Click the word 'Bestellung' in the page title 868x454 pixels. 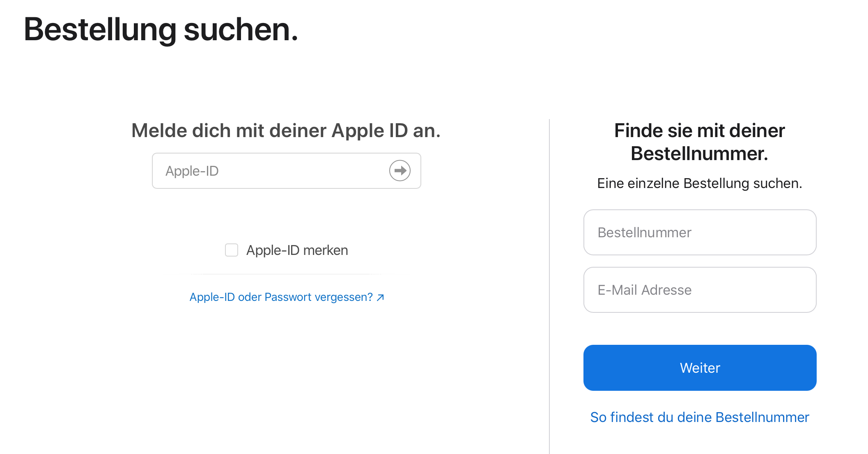100,30
